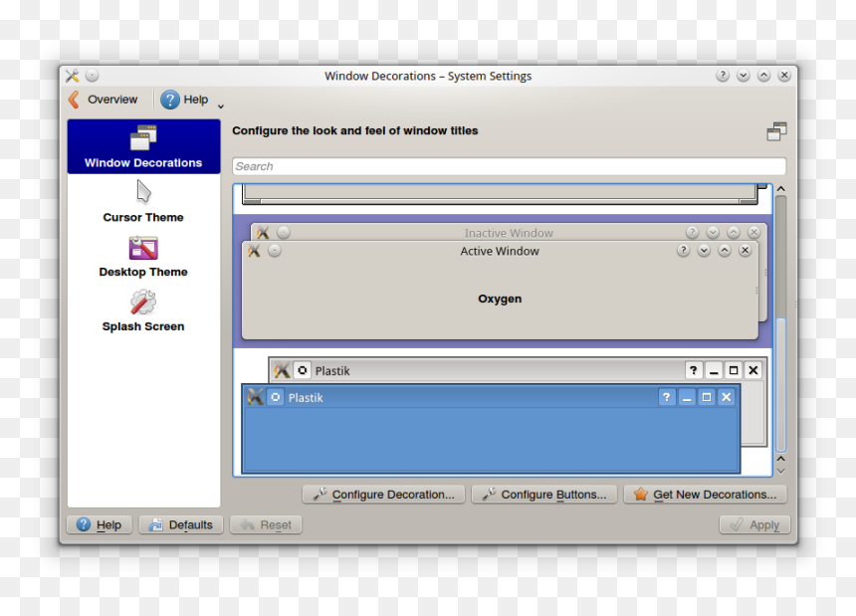This screenshot has width=856, height=616.
Task: Select Window Decorations in the sidebar
Action: [x=143, y=146]
